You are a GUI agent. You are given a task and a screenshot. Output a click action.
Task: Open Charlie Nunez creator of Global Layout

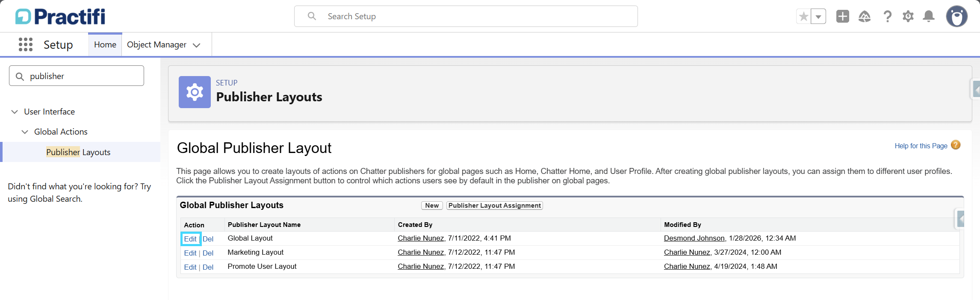tap(421, 238)
